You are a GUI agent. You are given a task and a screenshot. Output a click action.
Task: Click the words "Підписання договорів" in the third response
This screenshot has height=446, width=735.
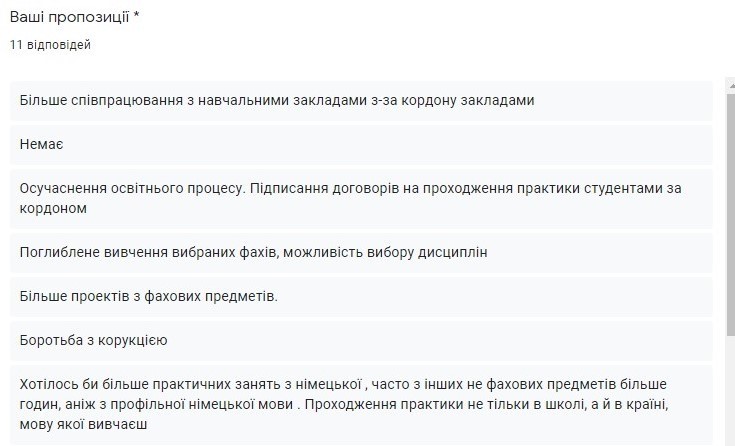point(332,188)
